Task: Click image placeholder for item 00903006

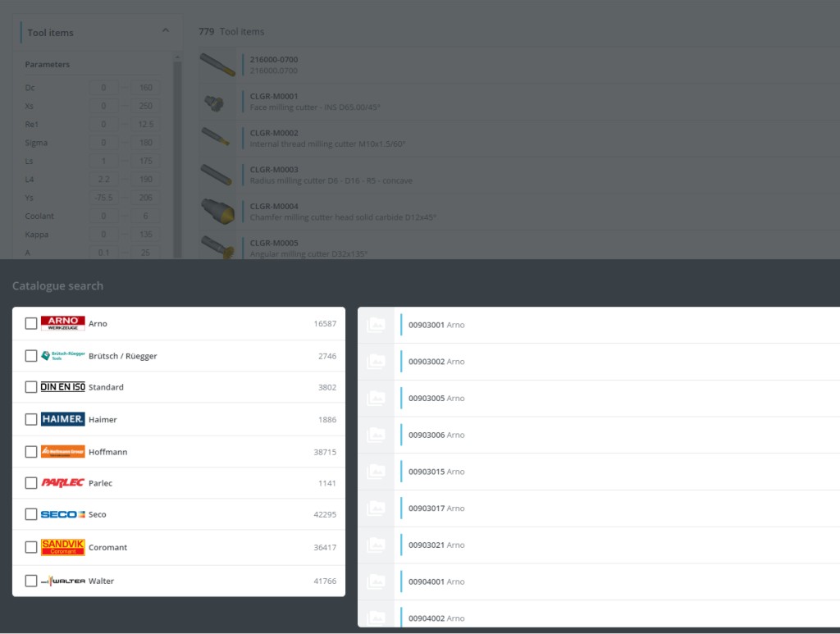Action: tap(376, 435)
